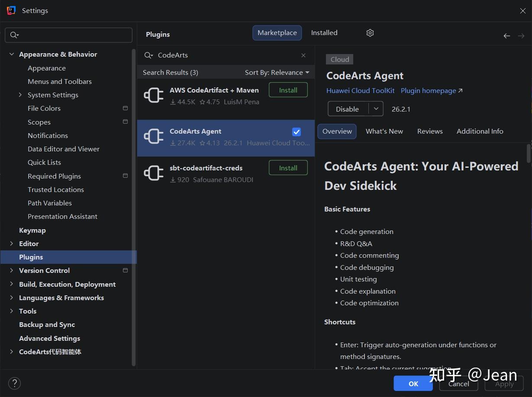This screenshot has height=397, width=532.
Task: Click the back navigation arrow
Action: (506, 36)
